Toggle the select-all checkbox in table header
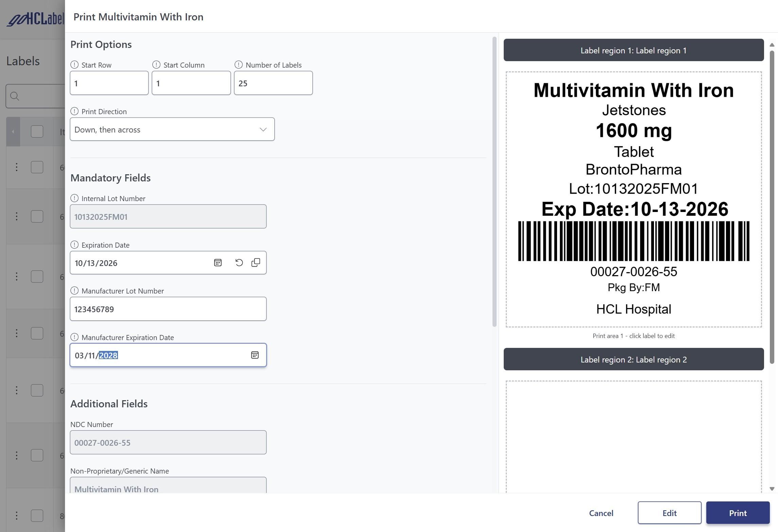The image size is (778, 532). tap(37, 131)
